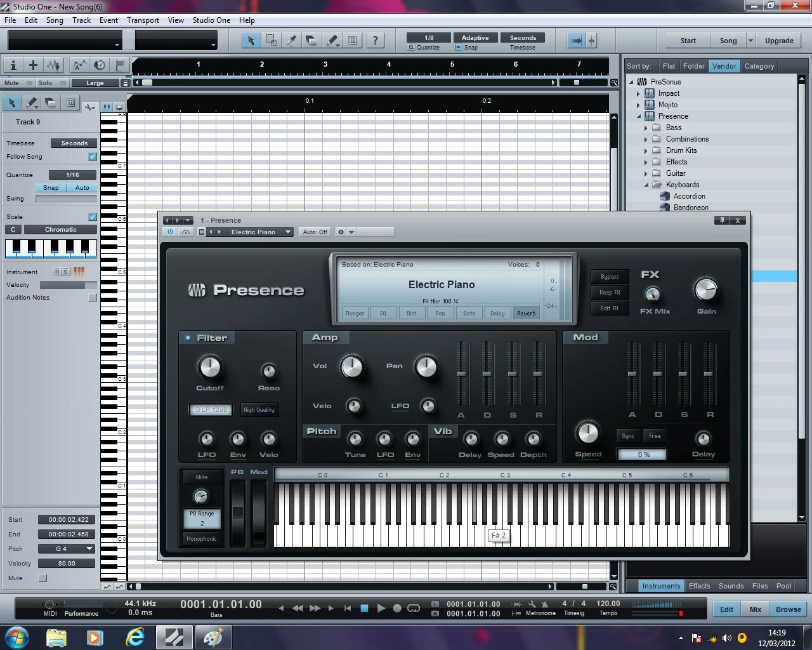
Task: Click the Stop transport button
Action: pyautogui.click(x=364, y=608)
